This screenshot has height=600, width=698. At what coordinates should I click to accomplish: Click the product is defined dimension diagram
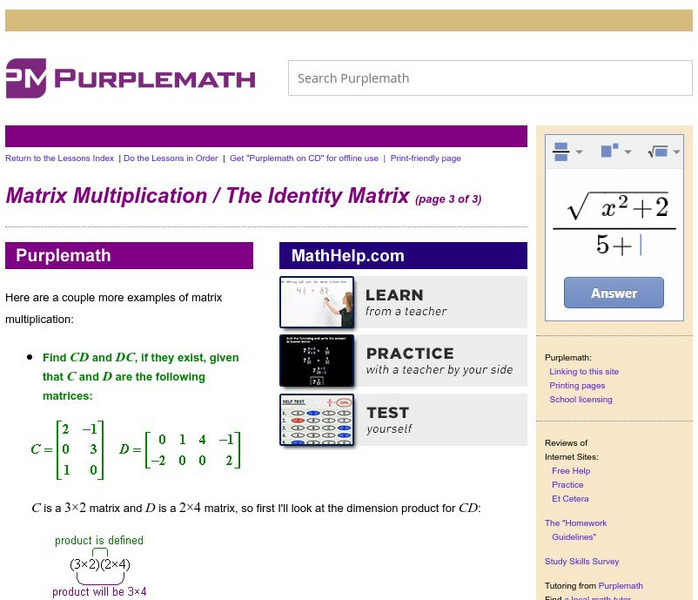tap(99, 566)
